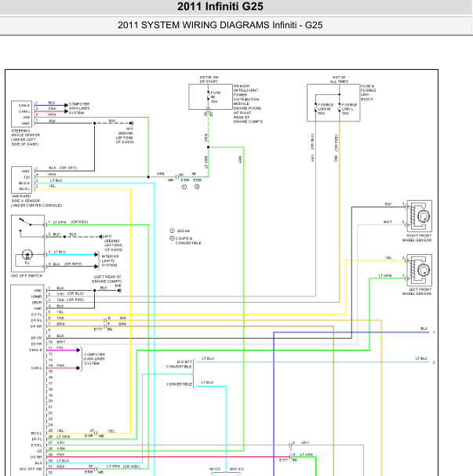The height and width of the screenshot is (476, 473).
Task: Click the circled 1 below connector E106
Action: [x=184, y=187]
